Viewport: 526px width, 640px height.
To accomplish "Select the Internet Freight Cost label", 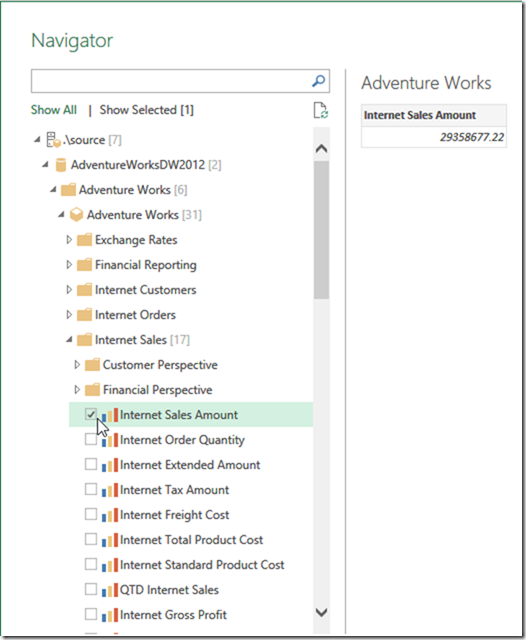I will 174,515.
